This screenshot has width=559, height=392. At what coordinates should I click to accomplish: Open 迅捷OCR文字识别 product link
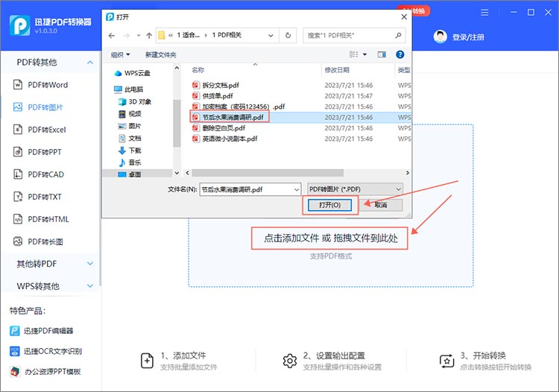coord(46,351)
